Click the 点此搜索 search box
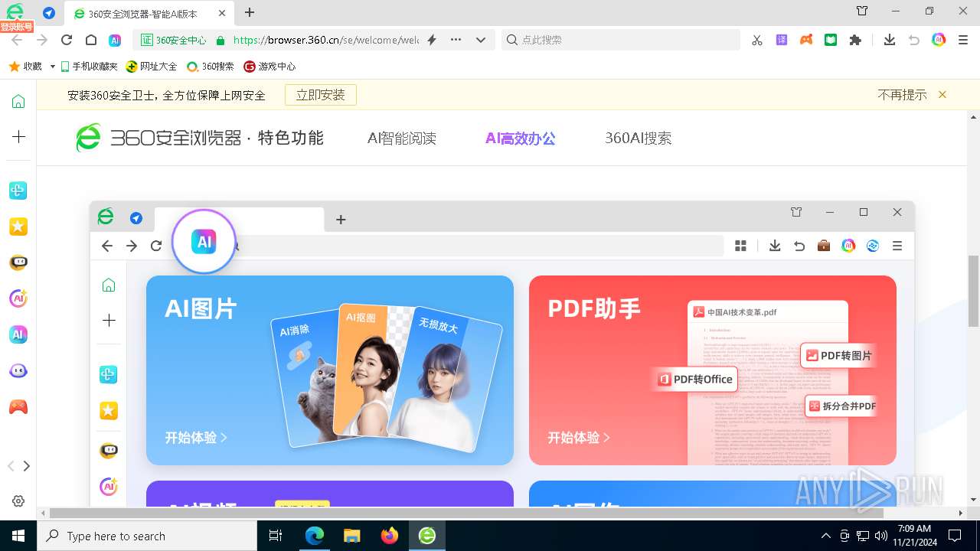980x551 pixels. (621, 40)
